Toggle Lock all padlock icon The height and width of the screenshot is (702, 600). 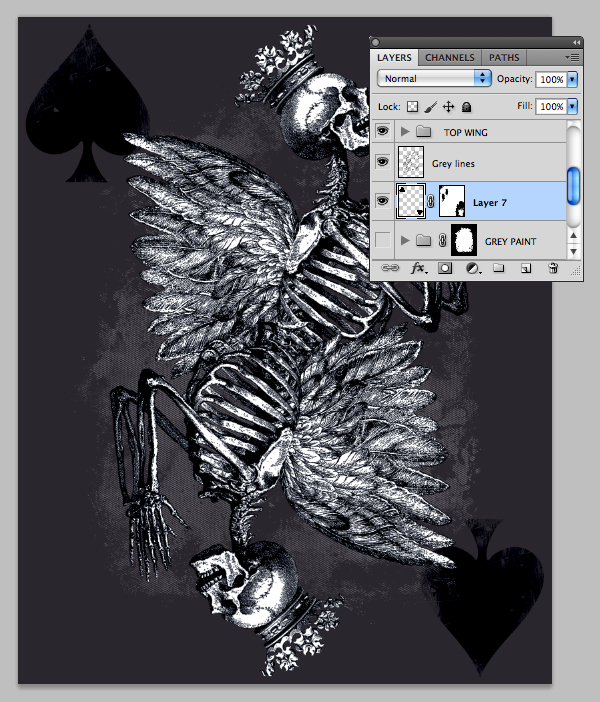pyautogui.click(x=466, y=107)
